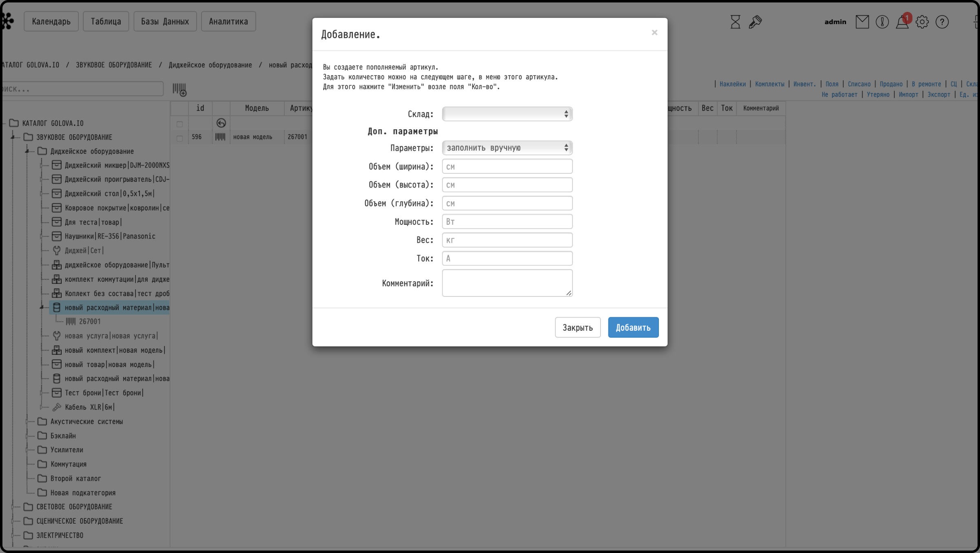Click the folder icon of Акустические системы
The image size is (980, 553).
tap(42, 421)
